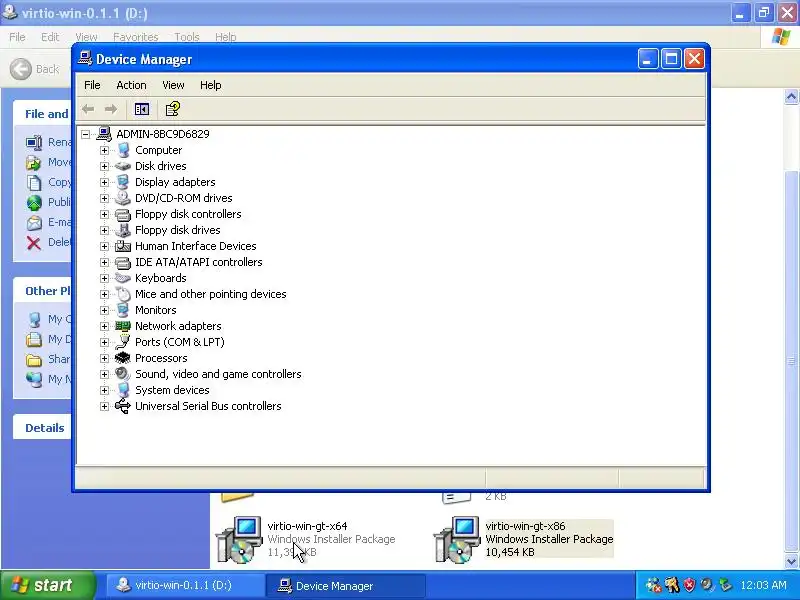Click the Floppy disk controllers icon
Viewport: 800px width, 600px height.
[123, 214]
